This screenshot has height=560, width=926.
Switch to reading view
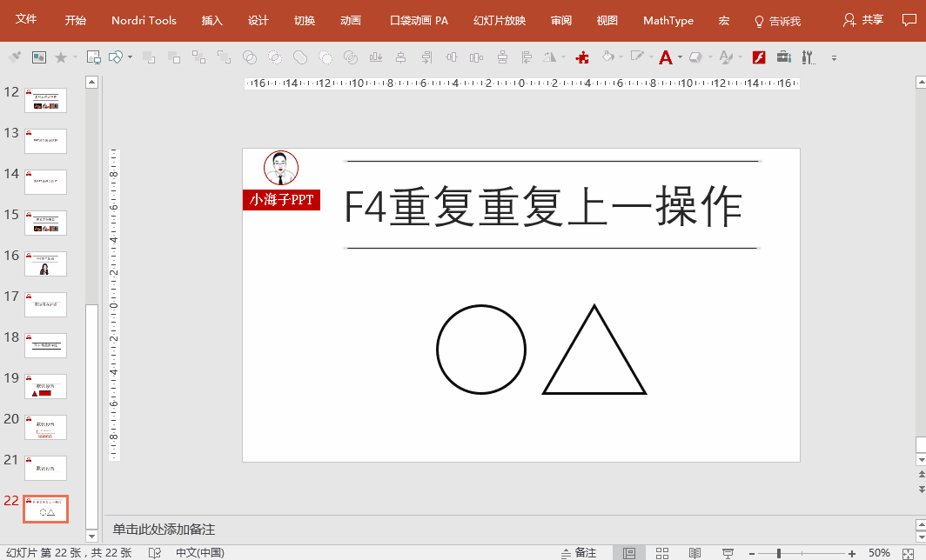[694, 553]
